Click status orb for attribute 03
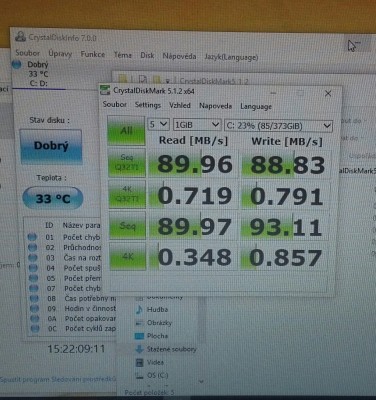This screenshot has height=400, width=376. (x=33, y=258)
